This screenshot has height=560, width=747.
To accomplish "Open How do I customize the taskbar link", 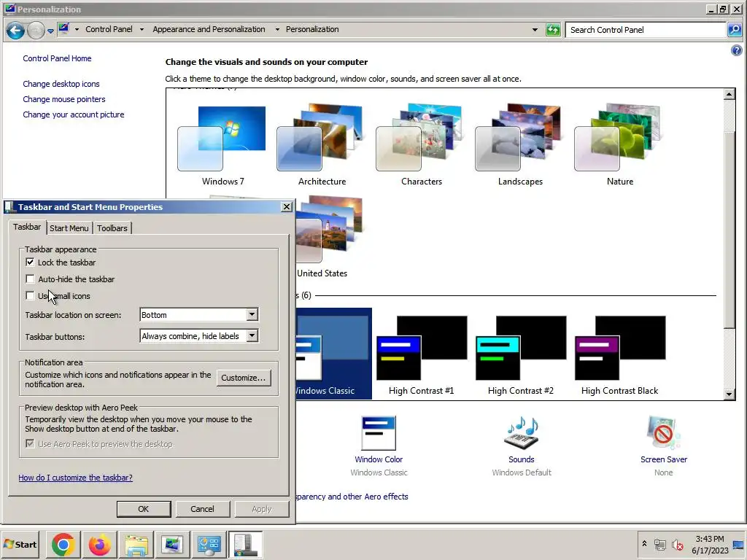I will pyautogui.click(x=75, y=478).
